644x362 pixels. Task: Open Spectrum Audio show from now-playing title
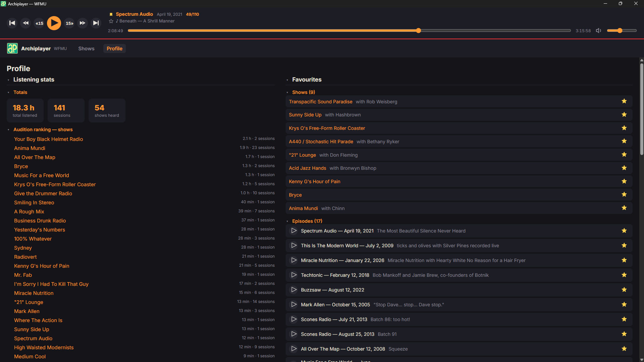134,14
